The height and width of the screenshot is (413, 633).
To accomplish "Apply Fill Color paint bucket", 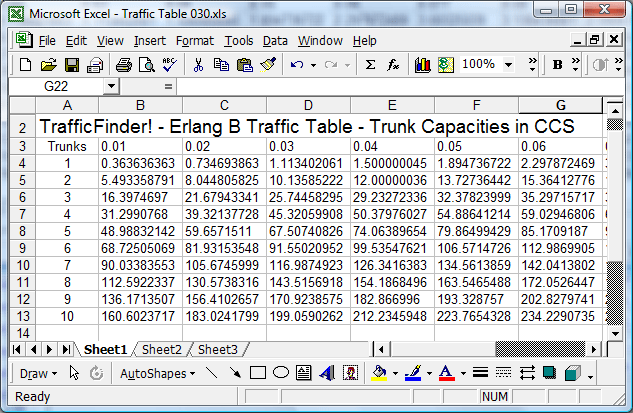I will 379,373.
